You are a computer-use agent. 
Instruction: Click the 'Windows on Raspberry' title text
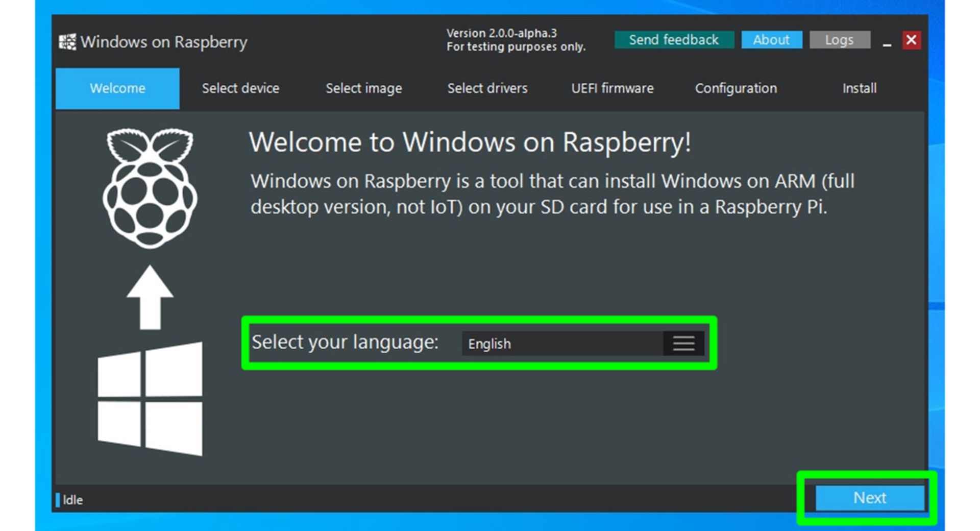164,42
